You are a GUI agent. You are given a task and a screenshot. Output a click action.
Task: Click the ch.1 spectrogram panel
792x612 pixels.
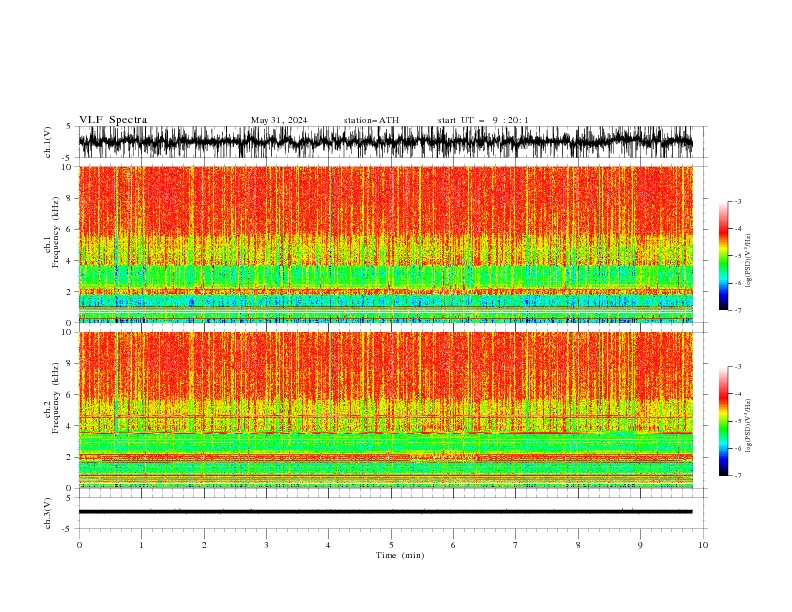point(385,244)
